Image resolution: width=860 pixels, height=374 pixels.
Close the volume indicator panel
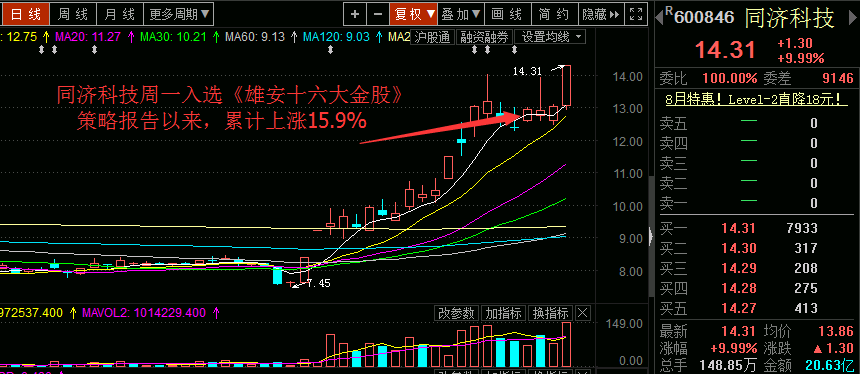point(583,313)
